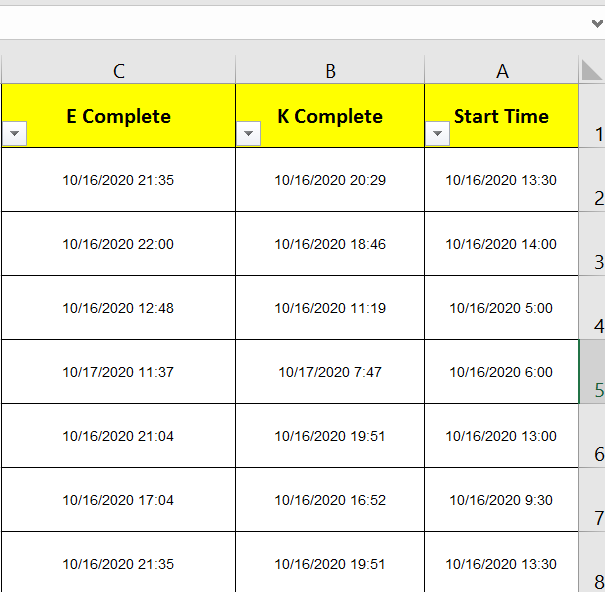Expand the formula bar chevron
The width and height of the screenshot is (605, 592).
pos(597,24)
